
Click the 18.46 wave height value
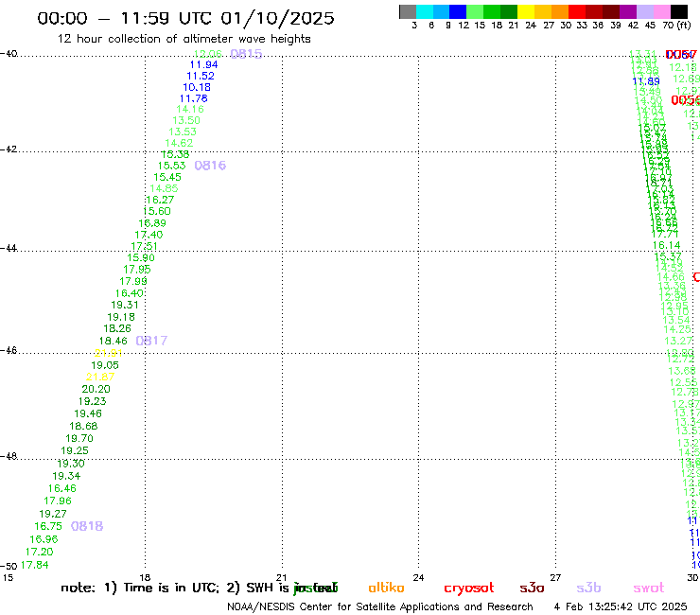[x=113, y=341]
